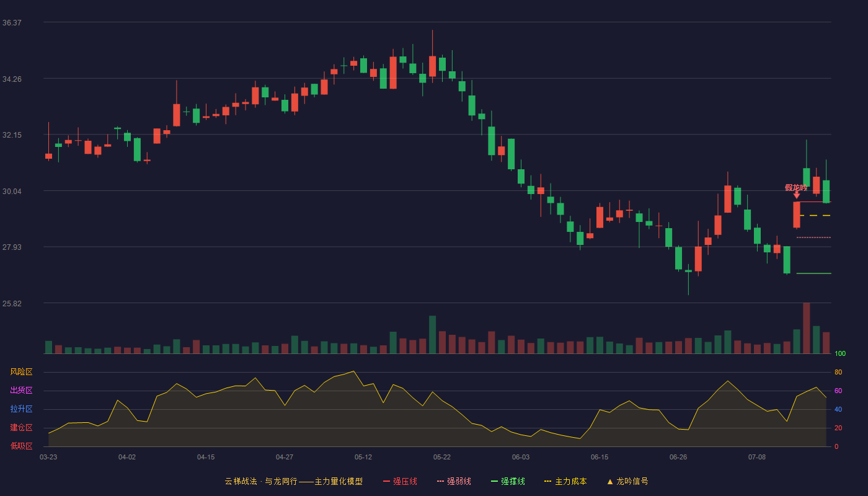Click the 06-15 date label
Screen dimensions: 868x496
(600, 457)
